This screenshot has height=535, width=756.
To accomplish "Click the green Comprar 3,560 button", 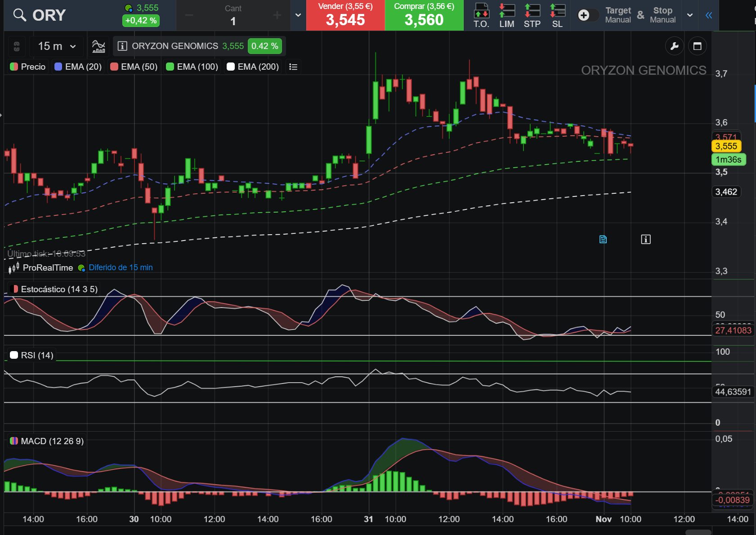I will (424, 15).
